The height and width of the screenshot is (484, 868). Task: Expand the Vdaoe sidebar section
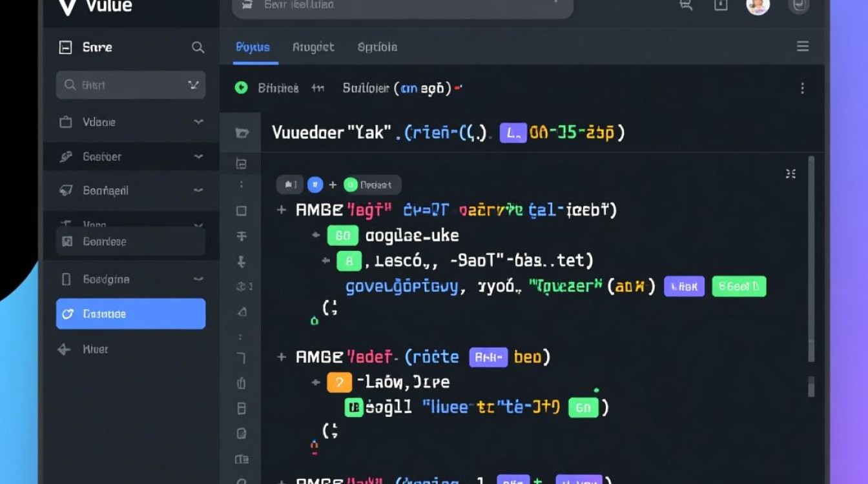(x=198, y=122)
